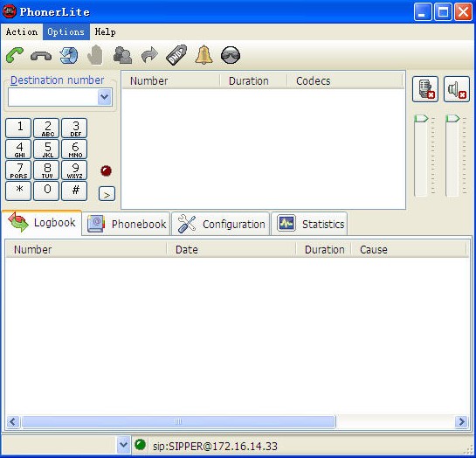Viewport: 476px width, 458px height.
Task: Switch to the Configuration tab
Action: tap(221, 224)
